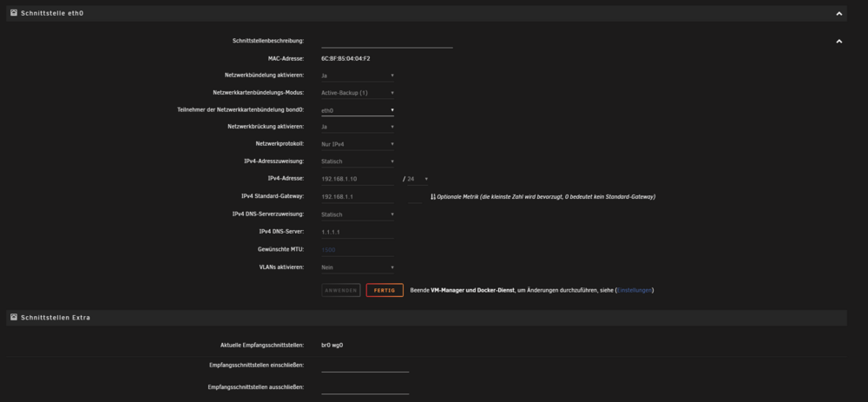Open the subnet mask dropdown showing 24

[418, 179]
